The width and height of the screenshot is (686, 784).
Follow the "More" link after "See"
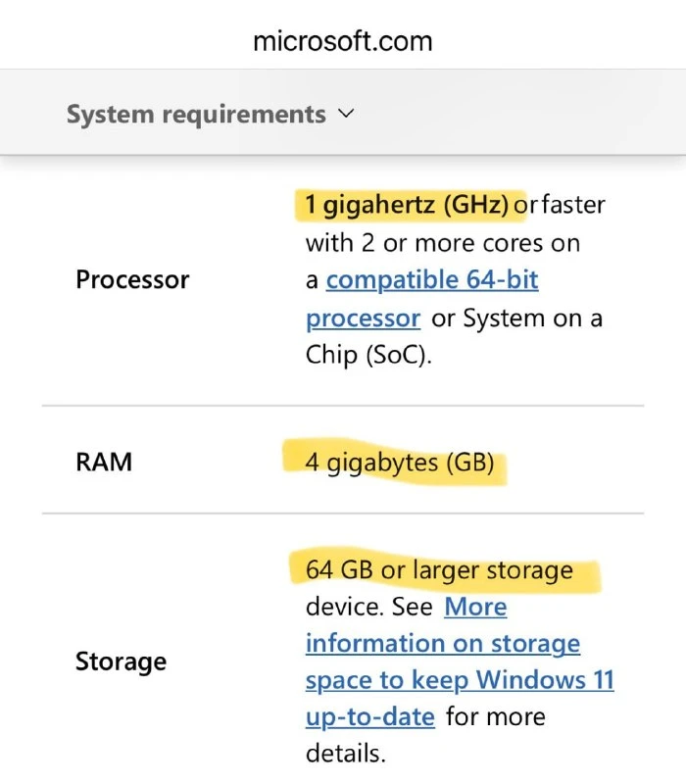(x=475, y=607)
